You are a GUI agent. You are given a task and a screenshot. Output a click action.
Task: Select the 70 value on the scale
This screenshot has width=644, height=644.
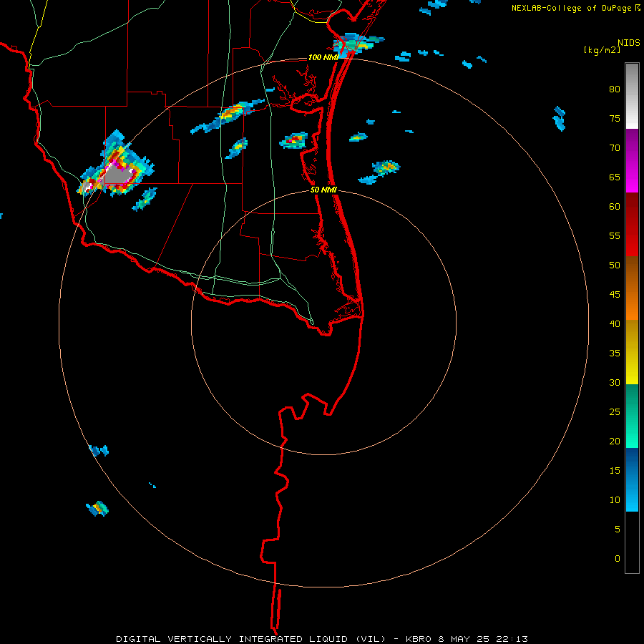pos(615,148)
